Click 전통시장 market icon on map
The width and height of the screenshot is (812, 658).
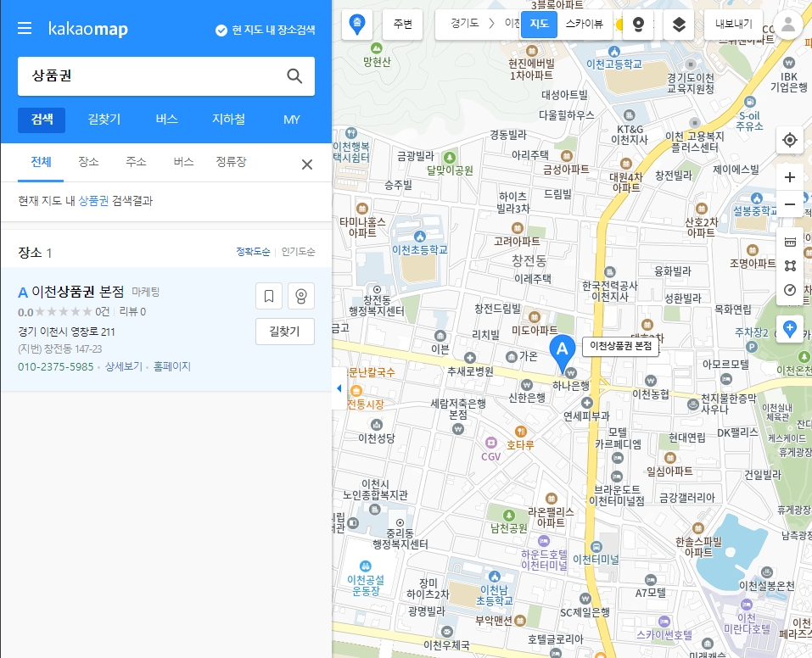[x=356, y=390]
